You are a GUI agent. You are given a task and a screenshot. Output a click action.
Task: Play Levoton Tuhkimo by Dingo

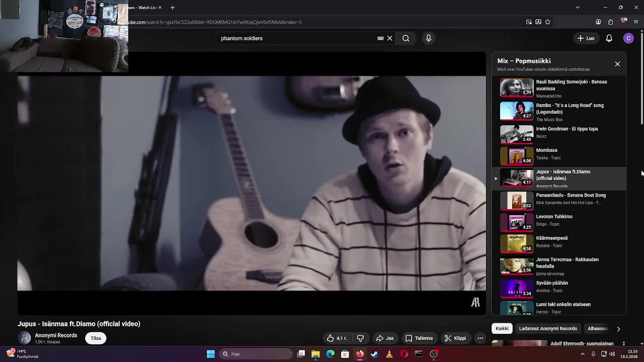click(558, 222)
